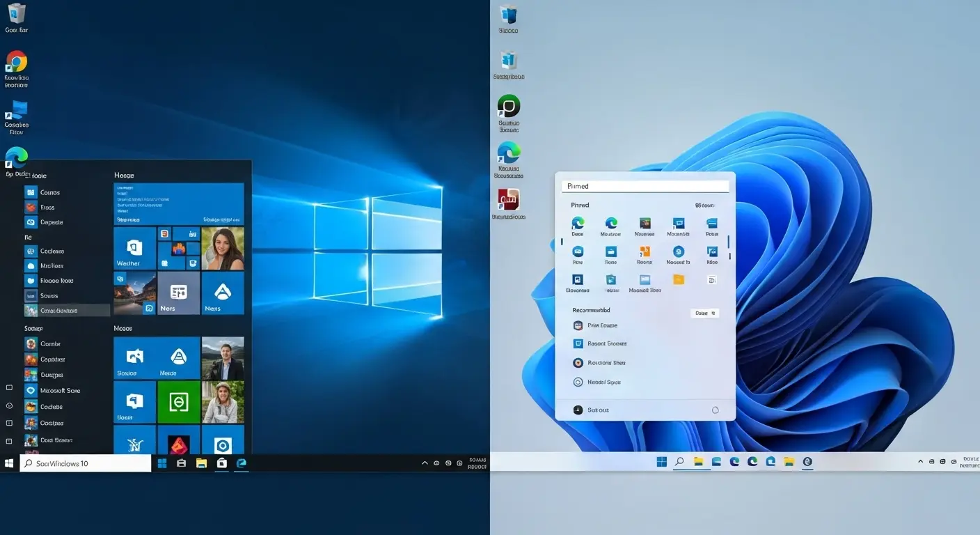Open pinned "Nooned fa" round blue app
Screen dimensions: 980x535
679,255
